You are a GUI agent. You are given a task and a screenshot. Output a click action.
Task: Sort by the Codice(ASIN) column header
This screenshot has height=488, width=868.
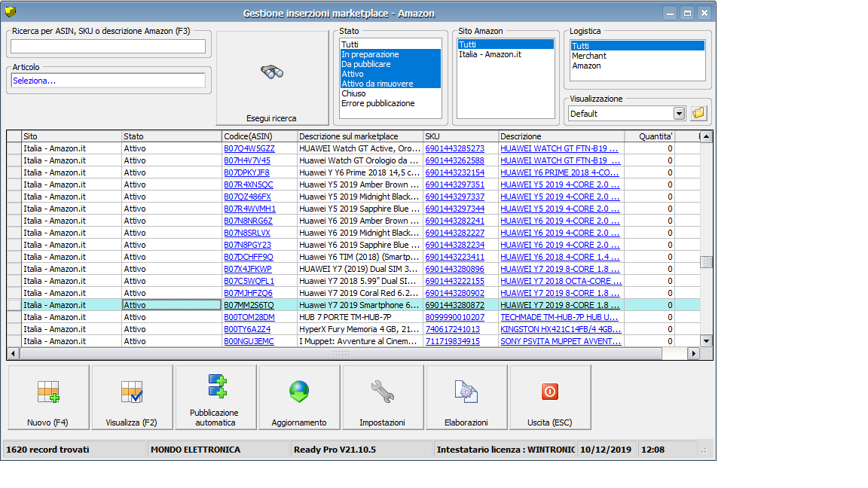(x=259, y=136)
